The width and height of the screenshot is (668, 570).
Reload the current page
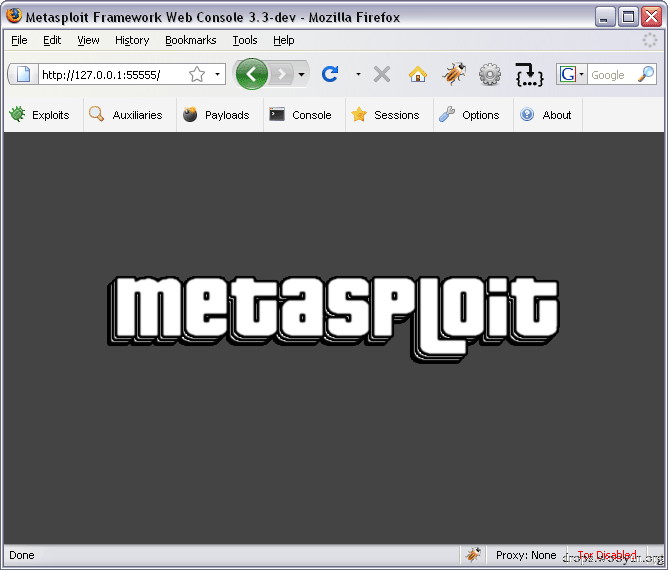click(330, 74)
